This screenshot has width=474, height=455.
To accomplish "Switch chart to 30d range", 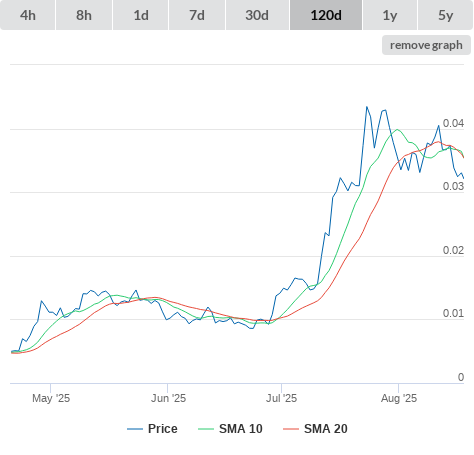I will [x=257, y=15].
